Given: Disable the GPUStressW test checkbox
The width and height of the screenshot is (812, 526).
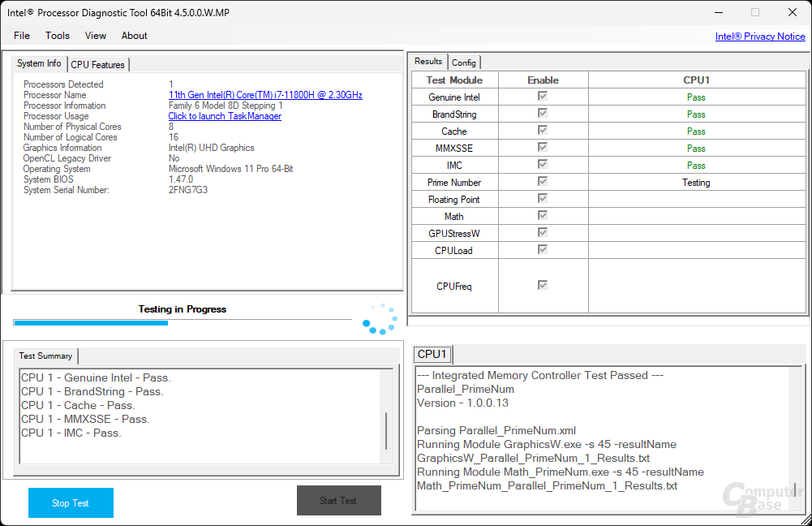Looking at the screenshot, I should [542, 233].
